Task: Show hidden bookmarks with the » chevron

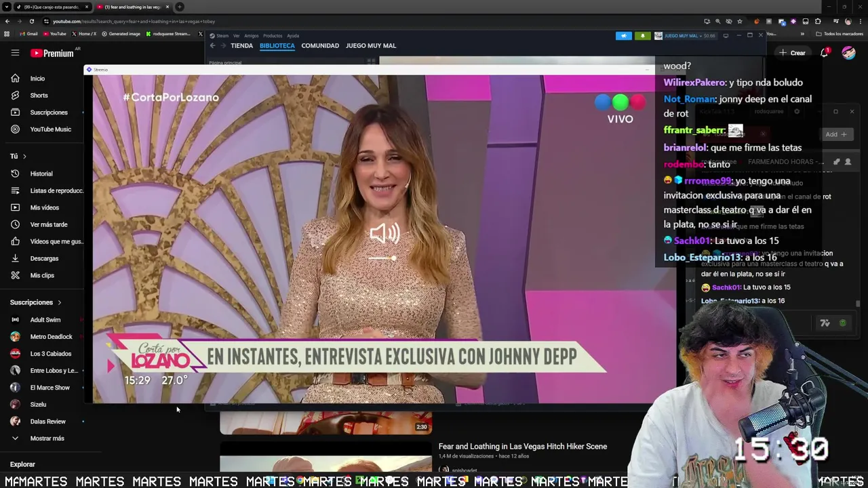Action: click(x=802, y=34)
